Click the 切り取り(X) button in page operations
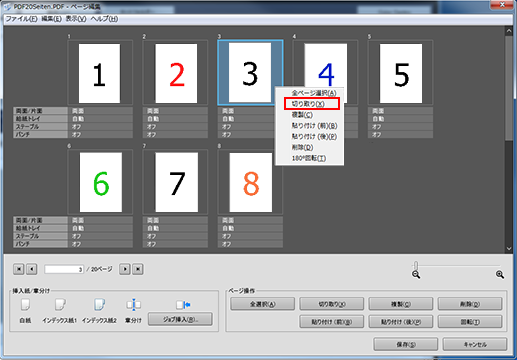 coord(332,304)
